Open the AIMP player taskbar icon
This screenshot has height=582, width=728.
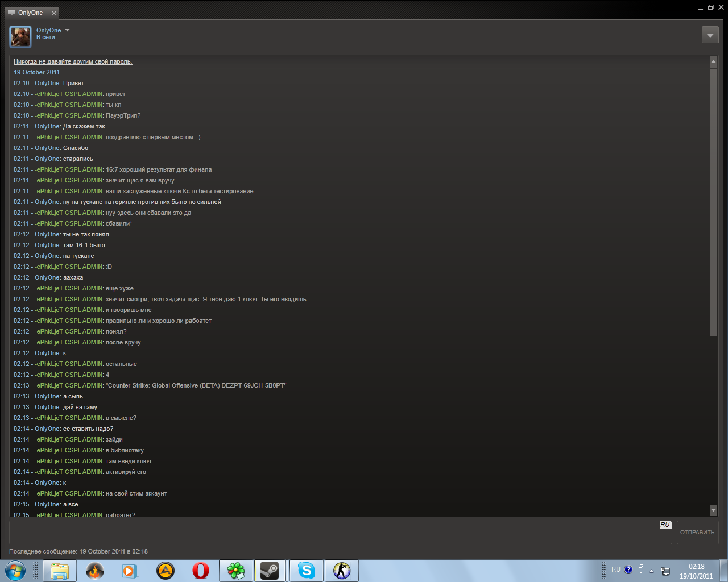point(166,571)
